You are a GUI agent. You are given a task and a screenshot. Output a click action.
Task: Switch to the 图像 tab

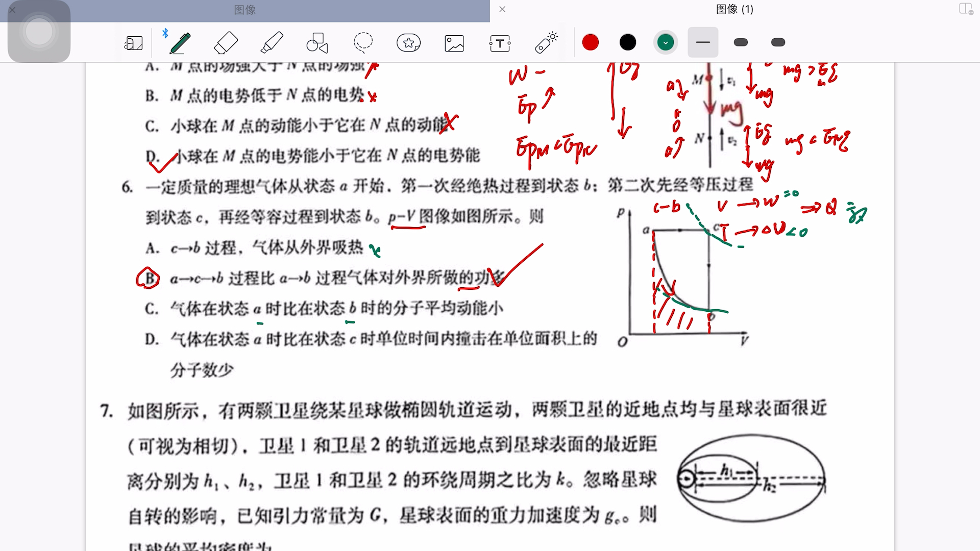(245, 10)
